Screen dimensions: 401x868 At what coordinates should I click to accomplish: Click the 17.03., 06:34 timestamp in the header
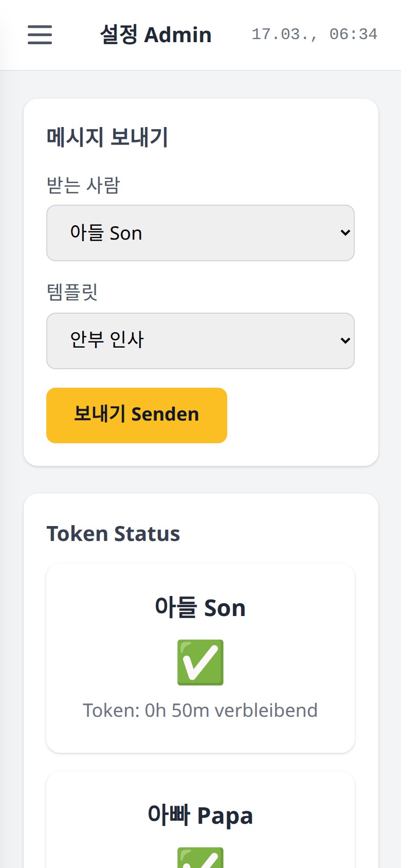(x=314, y=34)
